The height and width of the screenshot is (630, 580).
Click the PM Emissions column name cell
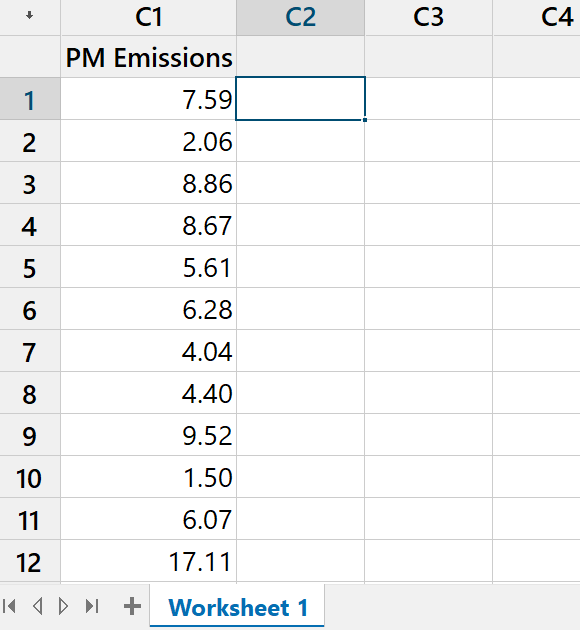[149, 57]
